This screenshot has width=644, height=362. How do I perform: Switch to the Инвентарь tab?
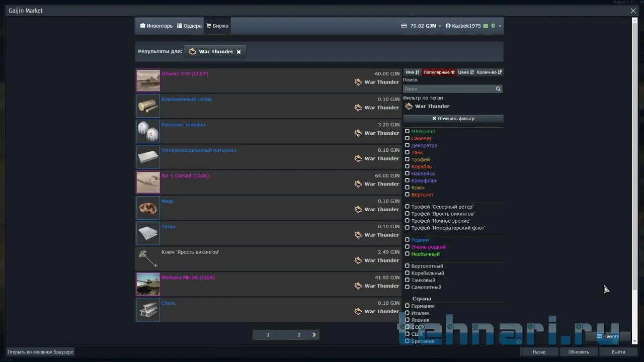point(156,26)
